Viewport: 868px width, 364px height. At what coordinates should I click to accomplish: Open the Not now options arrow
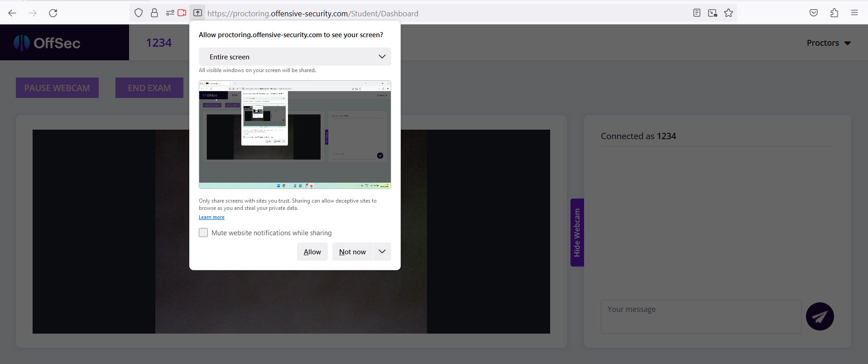coord(382,252)
